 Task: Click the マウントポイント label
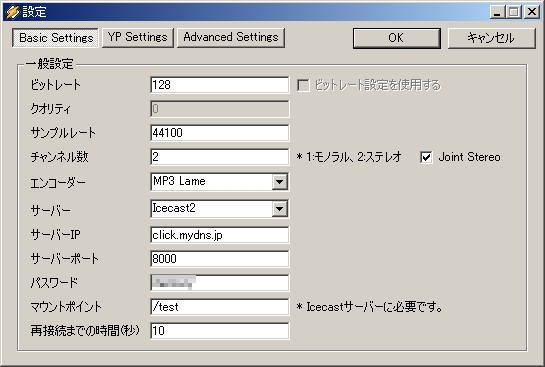click(x=66, y=307)
